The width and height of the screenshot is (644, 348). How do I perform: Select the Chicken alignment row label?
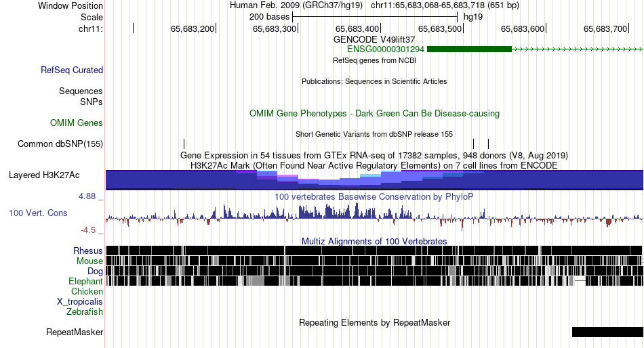click(x=87, y=291)
